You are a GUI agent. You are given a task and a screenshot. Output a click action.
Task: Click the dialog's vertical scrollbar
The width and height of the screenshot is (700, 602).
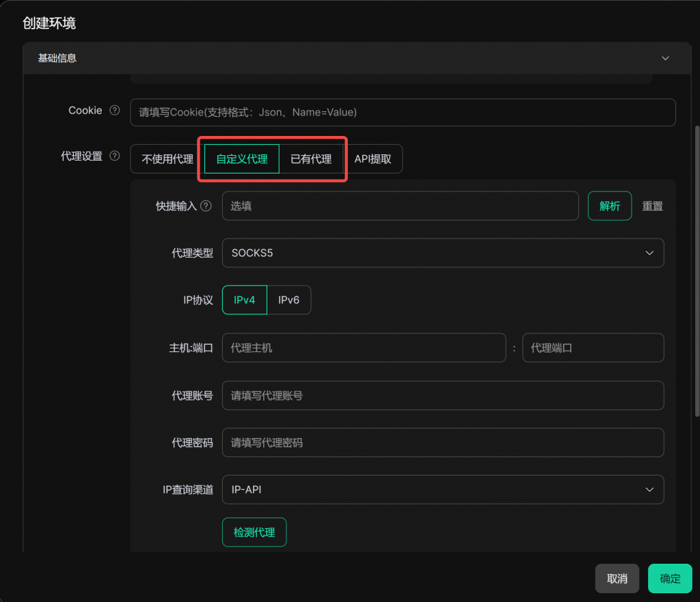click(696, 273)
